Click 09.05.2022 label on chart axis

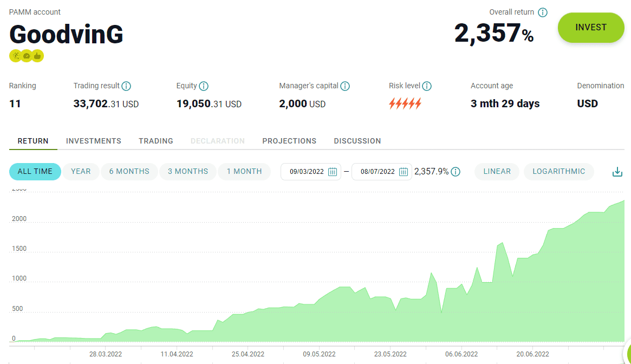(x=319, y=354)
